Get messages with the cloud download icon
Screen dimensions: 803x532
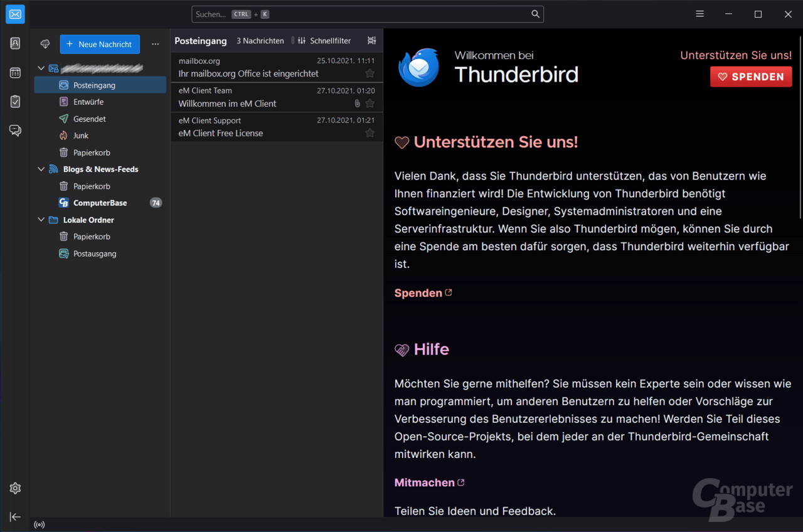click(45, 44)
